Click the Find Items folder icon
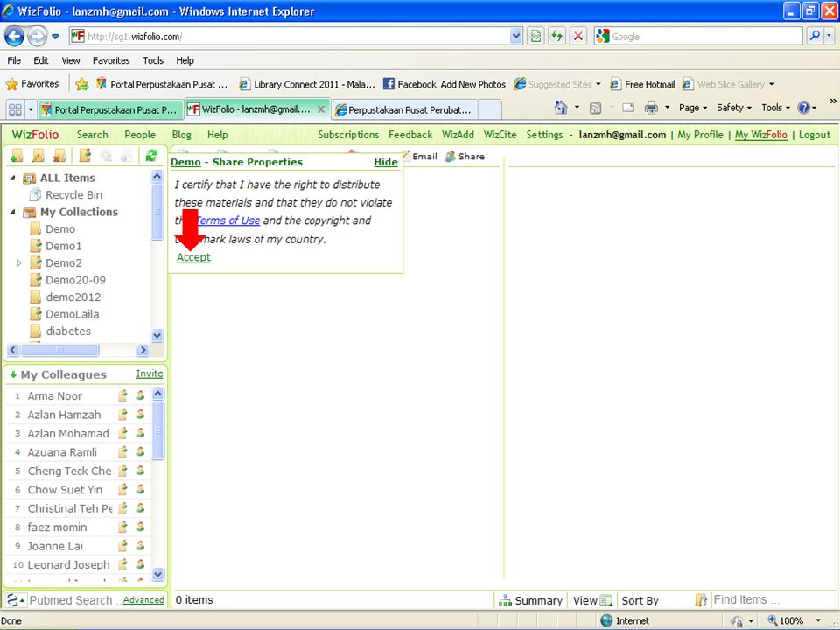This screenshot has width=840, height=630. tap(701, 600)
